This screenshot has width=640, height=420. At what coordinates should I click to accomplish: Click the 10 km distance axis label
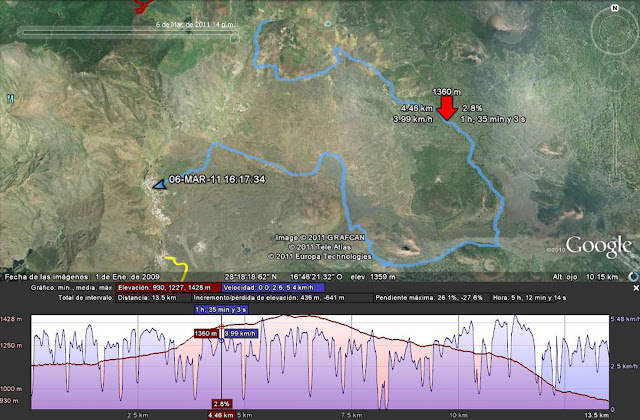click(458, 415)
